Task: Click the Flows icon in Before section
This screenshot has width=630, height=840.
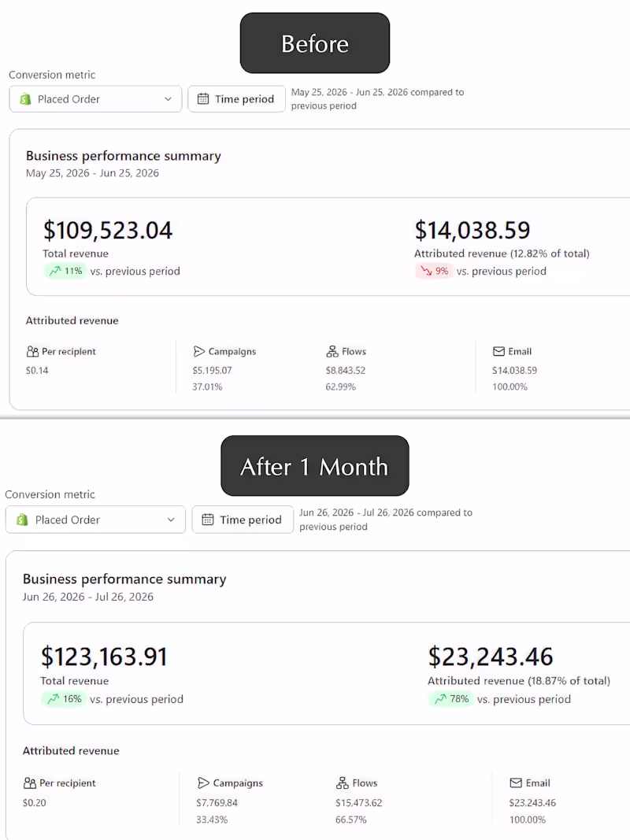Action: 332,351
